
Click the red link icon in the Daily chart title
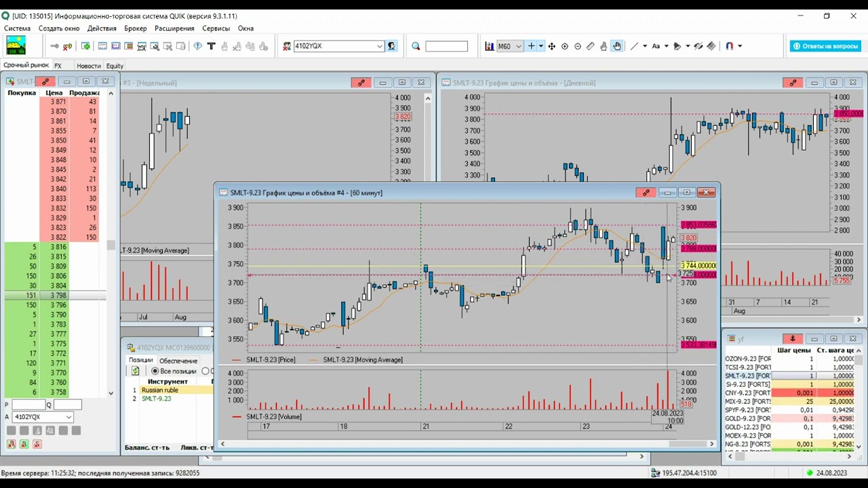coord(793,83)
